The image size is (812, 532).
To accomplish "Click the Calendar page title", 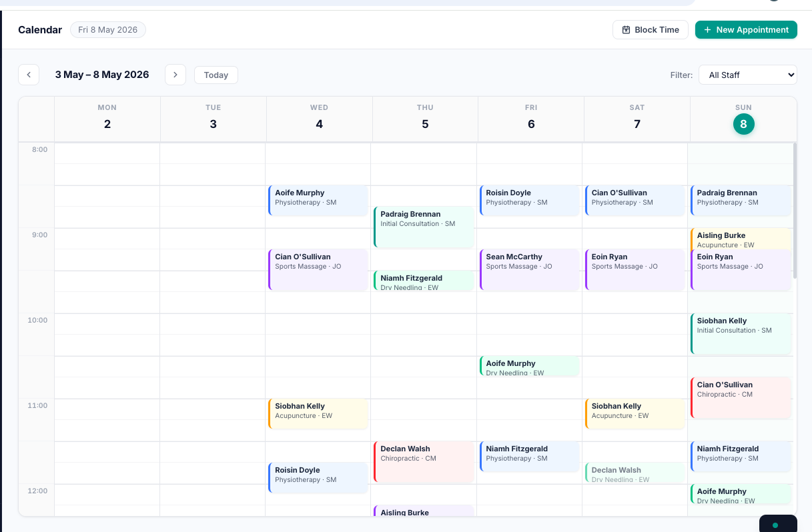I will coord(40,30).
